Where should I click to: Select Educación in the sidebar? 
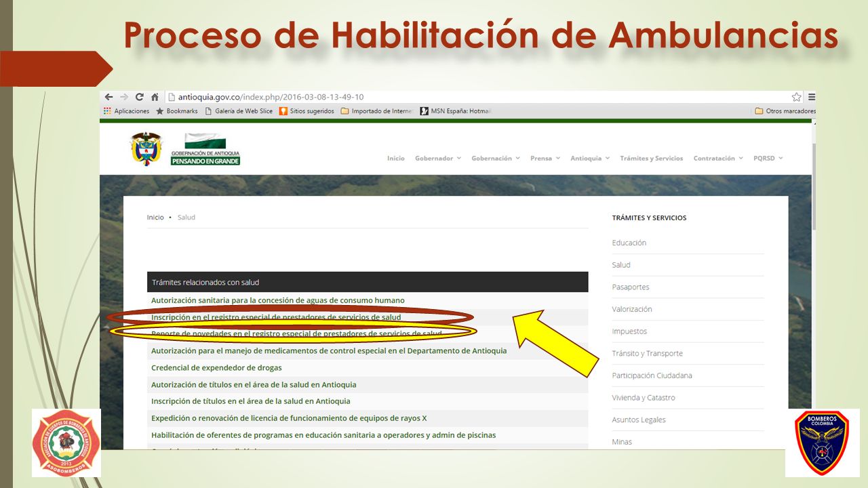click(x=629, y=243)
